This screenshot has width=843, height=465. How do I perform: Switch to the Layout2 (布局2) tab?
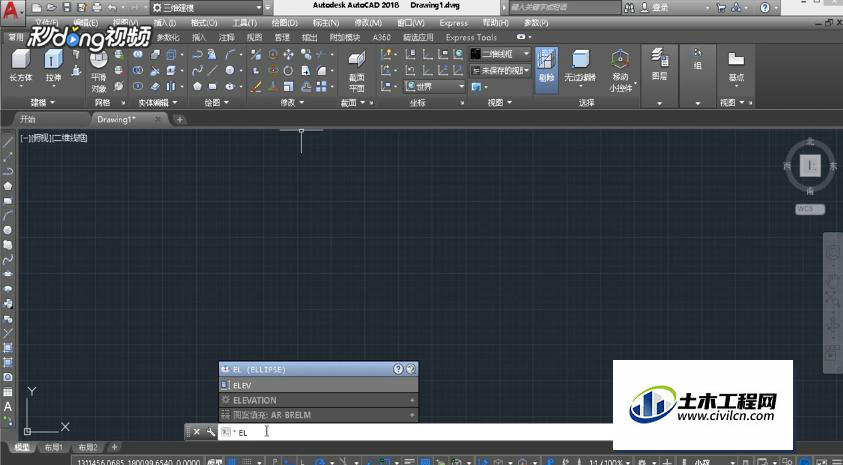[88, 447]
